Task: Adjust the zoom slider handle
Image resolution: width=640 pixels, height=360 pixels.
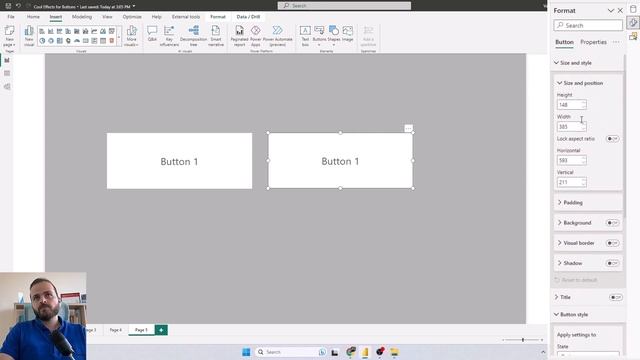Action: point(523,340)
